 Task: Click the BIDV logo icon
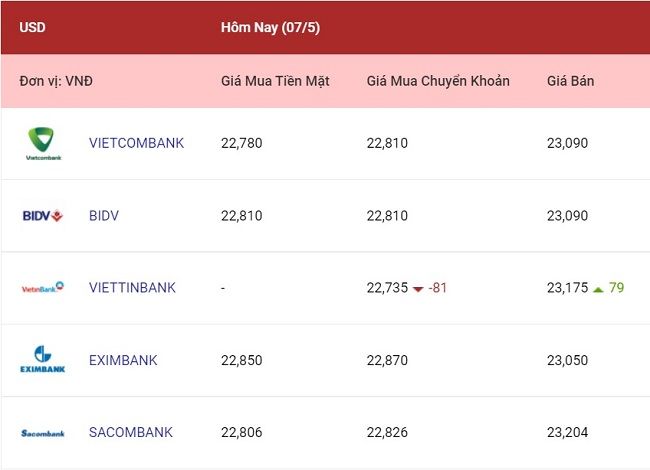pos(43,216)
